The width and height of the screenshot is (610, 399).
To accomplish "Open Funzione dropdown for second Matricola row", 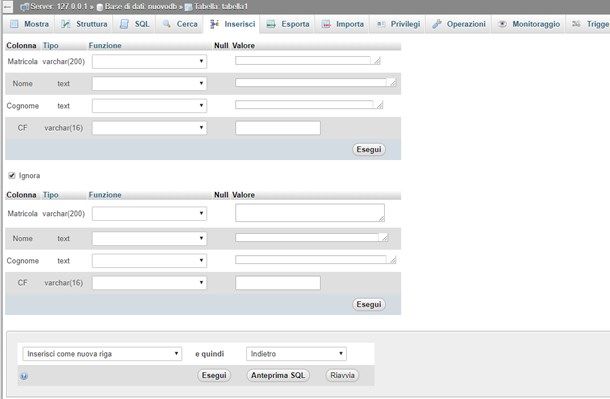I will click(149, 214).
